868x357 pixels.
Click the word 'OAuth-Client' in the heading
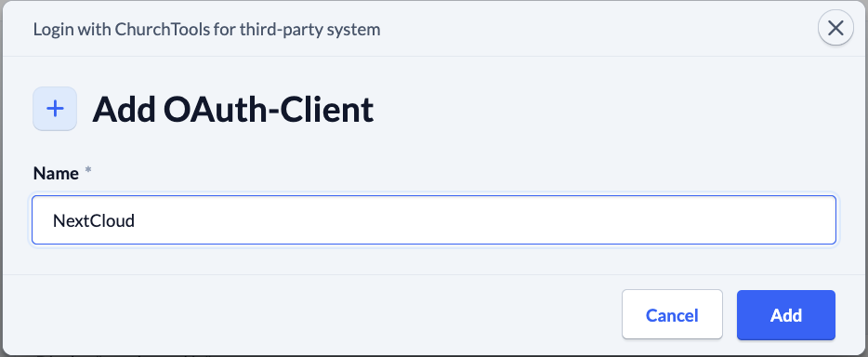[x=268, y=110]
